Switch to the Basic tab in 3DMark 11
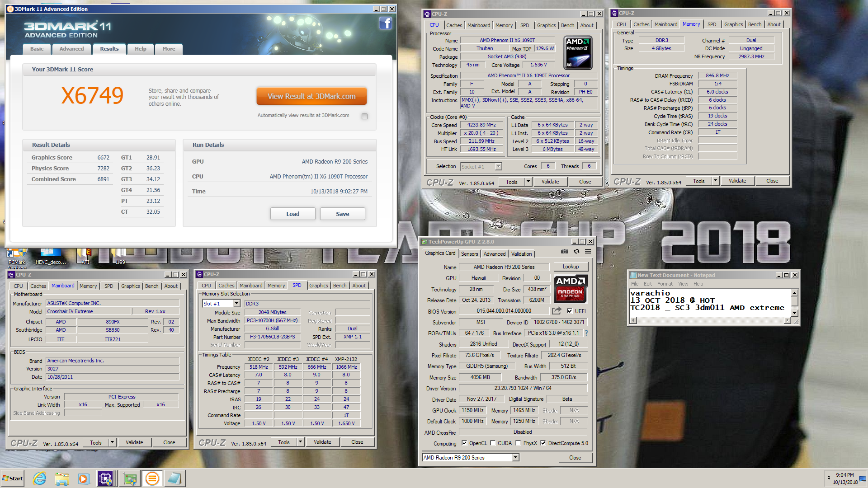The image size is (868, 488). point(37,49)
